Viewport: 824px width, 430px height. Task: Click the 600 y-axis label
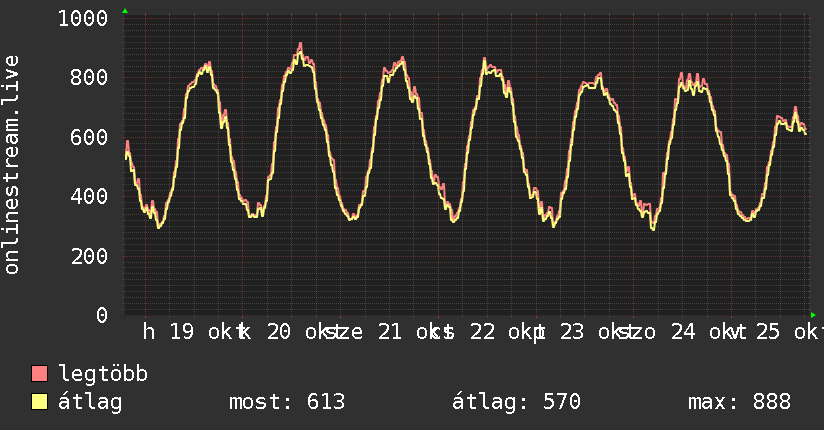click(x=89, y=137)
